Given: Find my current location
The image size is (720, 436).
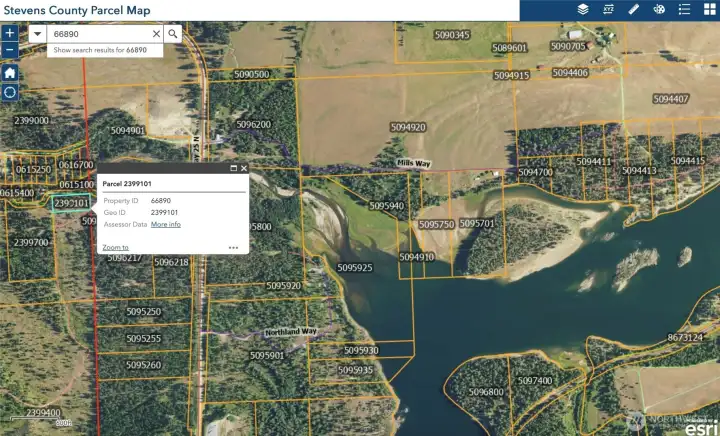Looking at the screenshot, I should pyautogui.click(x=10, y=92).
